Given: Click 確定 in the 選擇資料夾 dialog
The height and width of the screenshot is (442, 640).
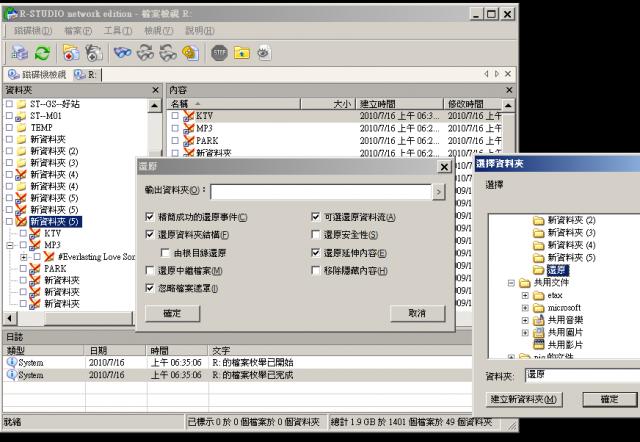Looking at the screenshot, I should coord(609,399).
